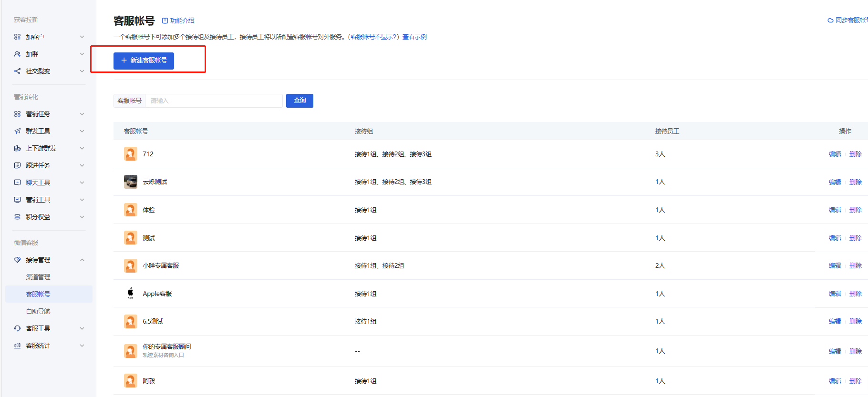
Task: Click the 上下游群发 icon
Action: pyautogui.click(x=17, y=148)
